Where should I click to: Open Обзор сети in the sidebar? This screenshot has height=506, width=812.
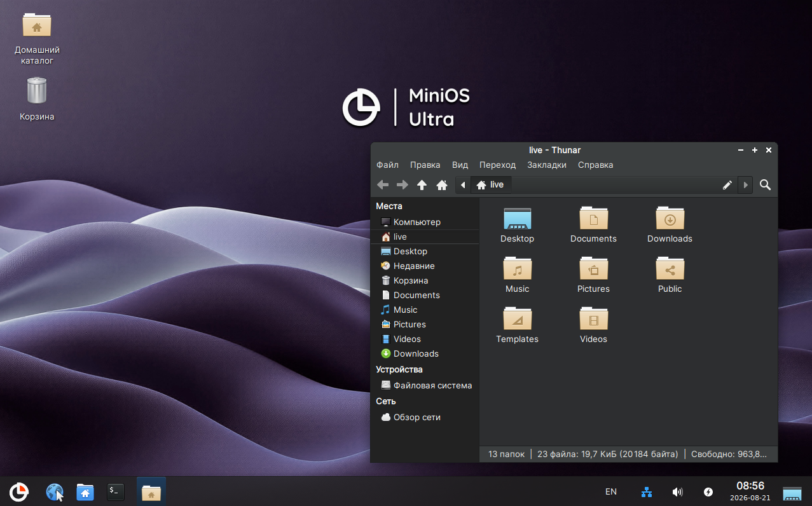[x=424, y=417]
